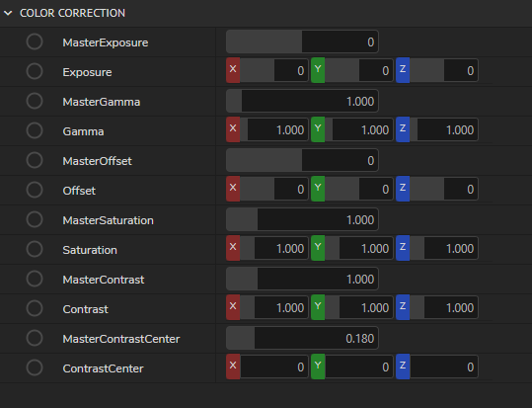Click the red X icon for Saturation
Image resolution: width=532 pixels, height=408 pixels.
coord(233,248)
